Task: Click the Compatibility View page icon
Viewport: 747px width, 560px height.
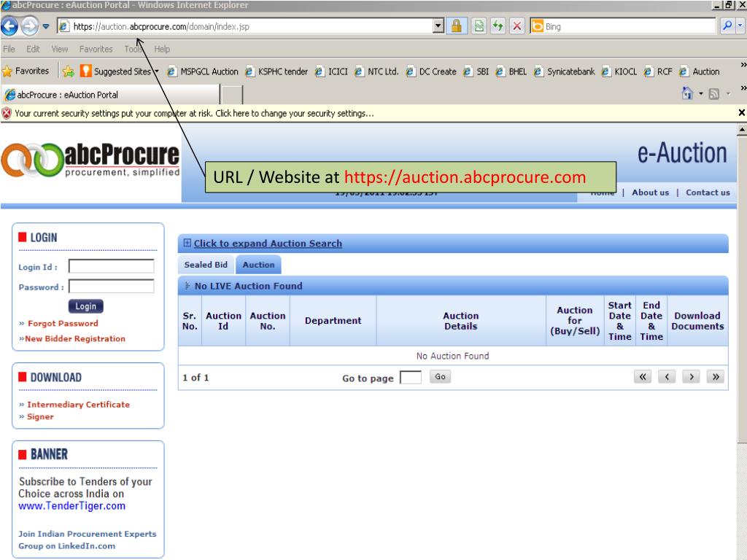Action: click(x=479, y=26)
